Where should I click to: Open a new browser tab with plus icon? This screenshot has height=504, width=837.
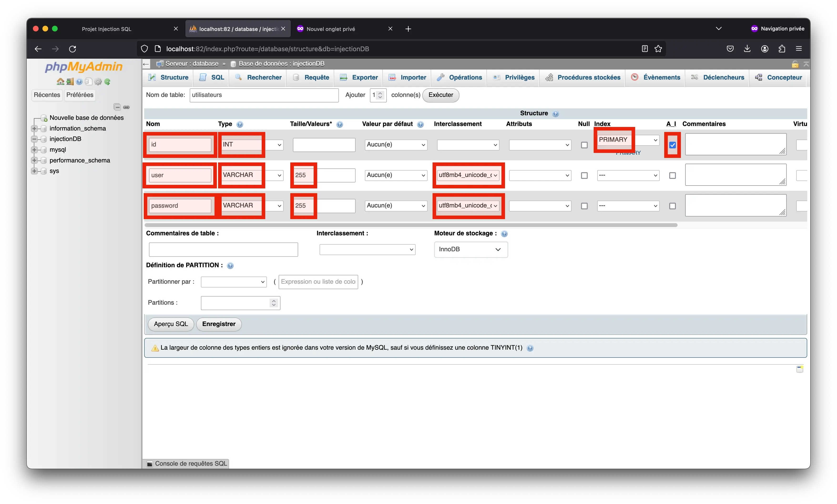pyautogui.click(x=408, y=29)
